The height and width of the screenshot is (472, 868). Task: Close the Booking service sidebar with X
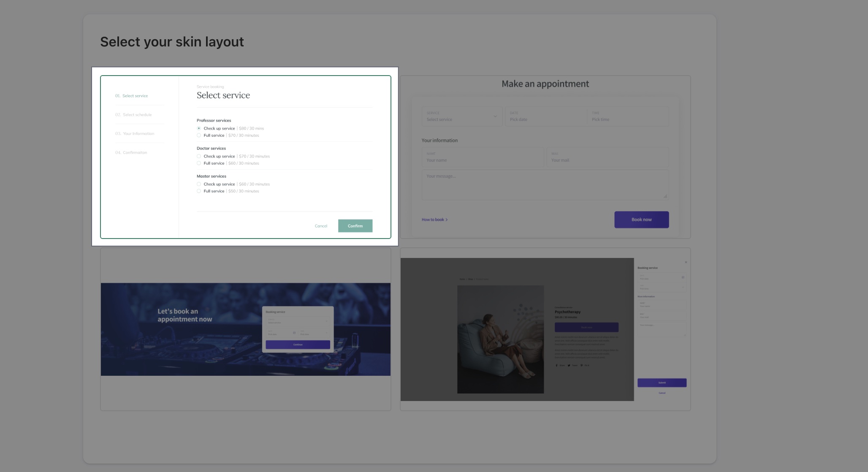(x=686, y=262)
